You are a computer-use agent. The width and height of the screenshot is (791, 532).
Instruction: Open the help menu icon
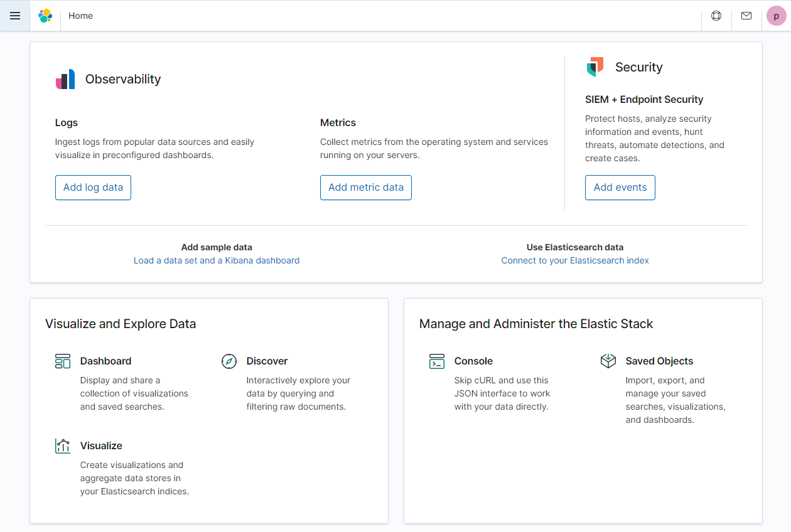(x=716, y=16)
